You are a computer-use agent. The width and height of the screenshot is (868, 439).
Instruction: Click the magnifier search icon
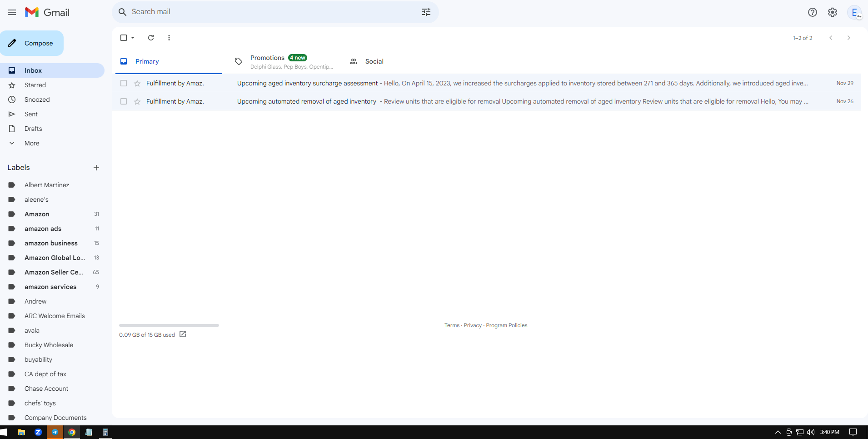coord(122,12)
